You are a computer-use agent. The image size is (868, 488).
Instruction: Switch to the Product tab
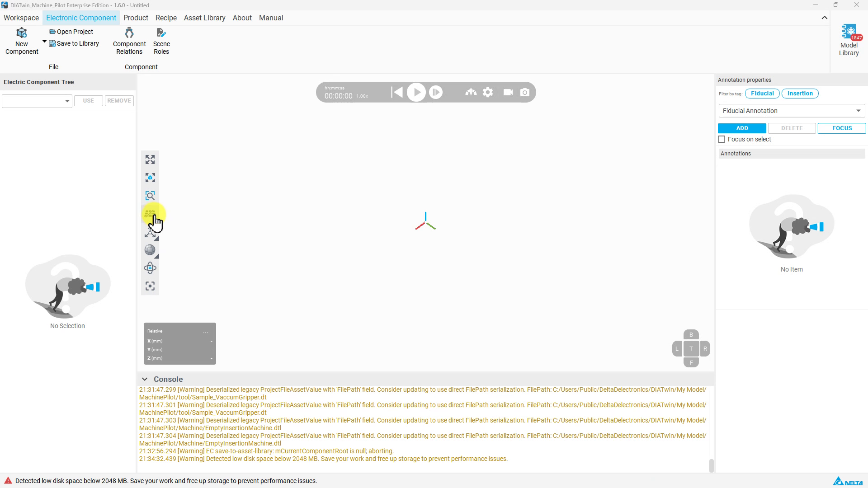136,18
